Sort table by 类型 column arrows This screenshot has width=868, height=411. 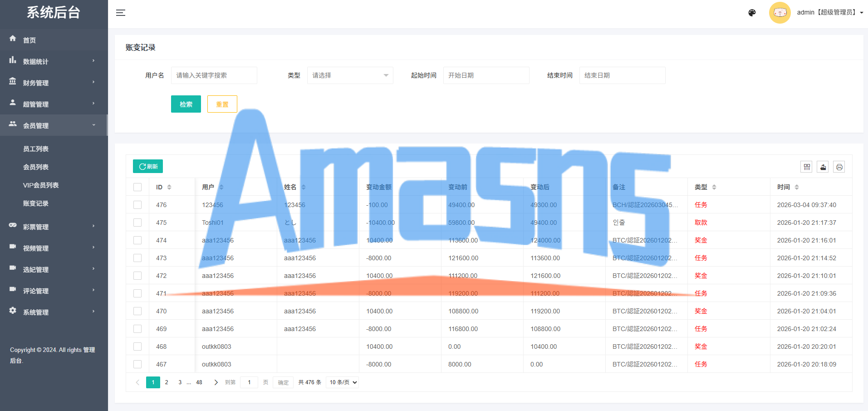pos(714,187)
